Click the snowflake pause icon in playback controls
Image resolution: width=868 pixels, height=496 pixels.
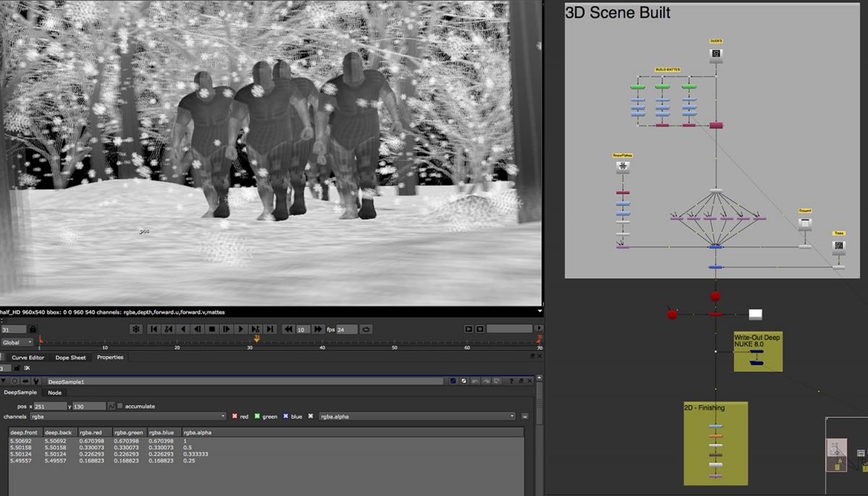point(135,329)
